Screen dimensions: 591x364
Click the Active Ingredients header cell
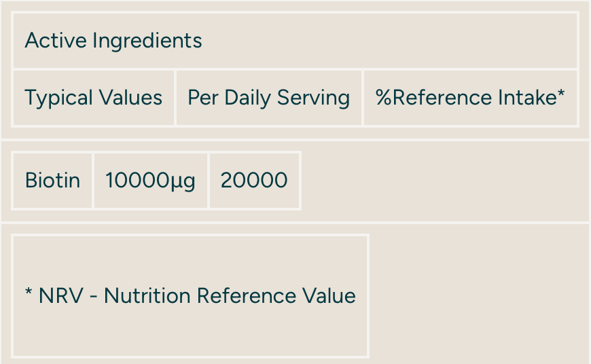(295, 41)
